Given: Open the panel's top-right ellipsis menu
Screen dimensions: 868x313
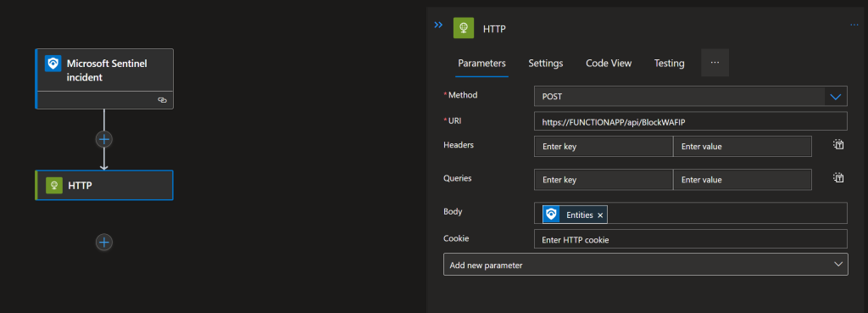Looking at the screenshot, I should [854, 25].
